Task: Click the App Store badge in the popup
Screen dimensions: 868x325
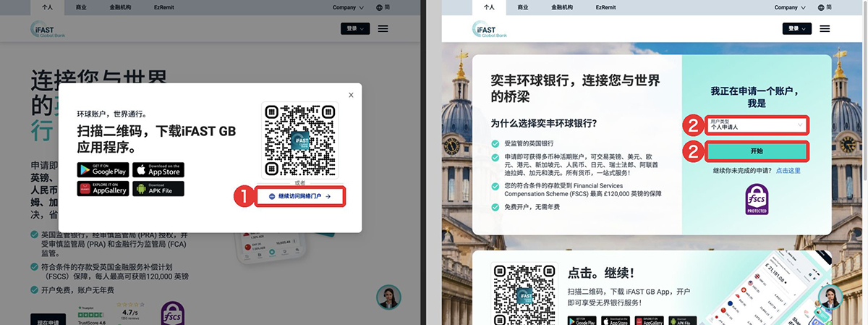Action: point(158,170)
